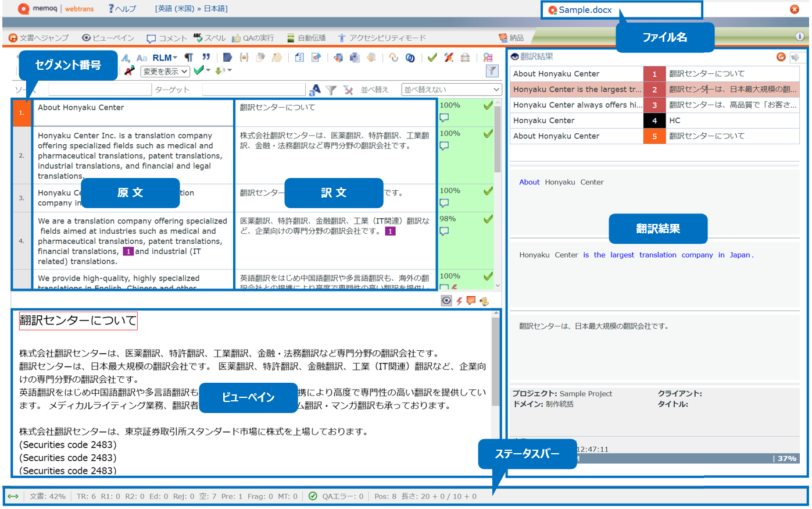Click the comment bubble icon in segment 1
Viewport: 812px width, 509px height.
pyautogui.click(x=444, y=118)
